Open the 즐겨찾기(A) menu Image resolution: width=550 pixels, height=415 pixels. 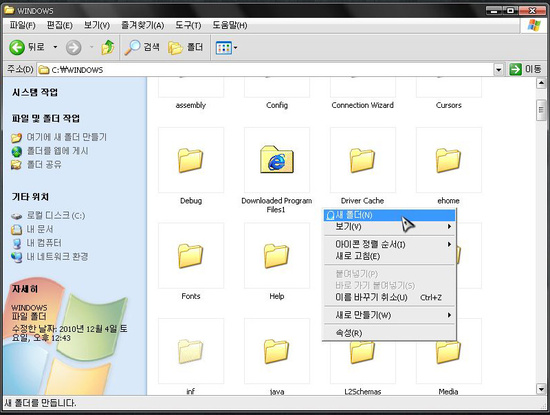coord(142,25)
